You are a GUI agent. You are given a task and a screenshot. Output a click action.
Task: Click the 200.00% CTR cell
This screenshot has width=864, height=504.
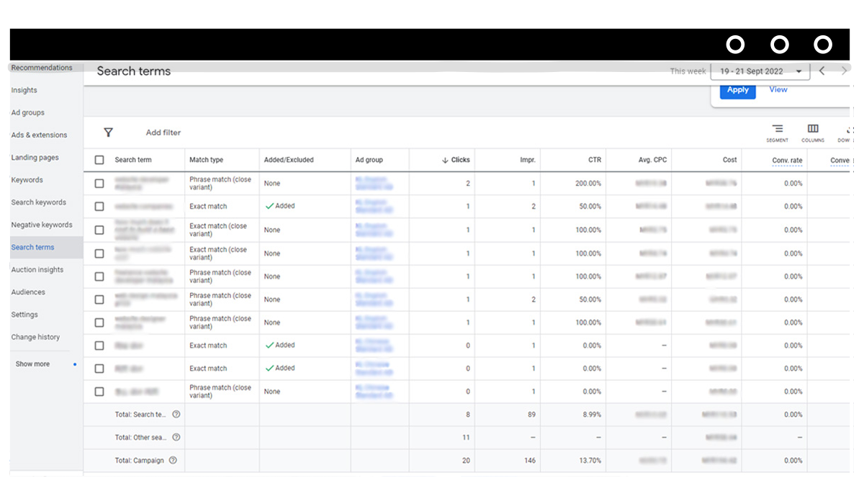point(588,184)
